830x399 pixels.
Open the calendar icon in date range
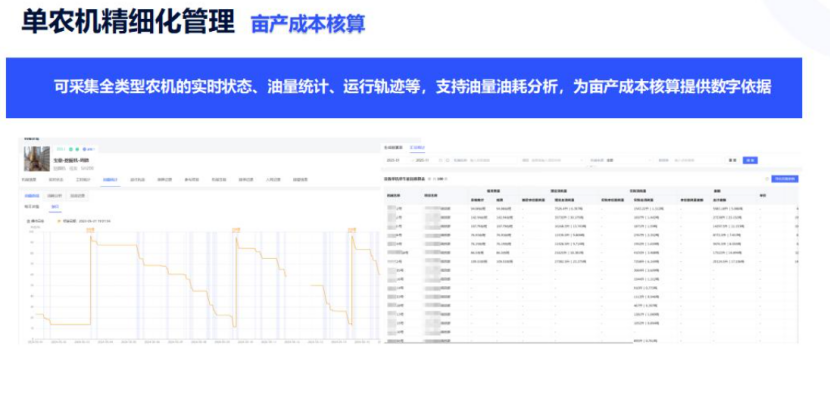coord(440,160)
